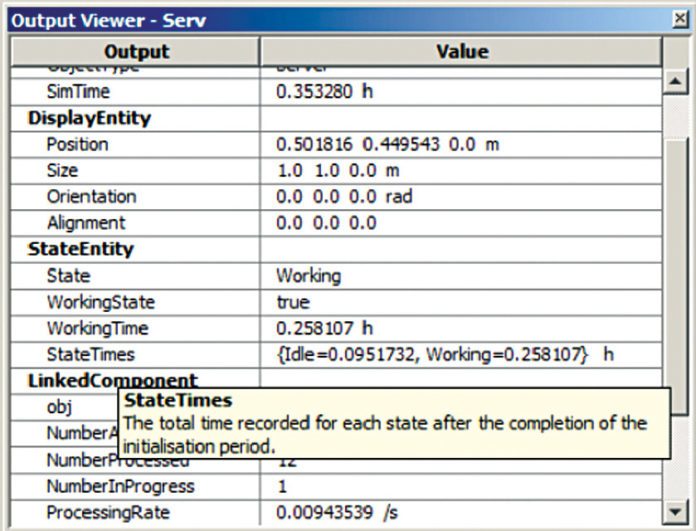Select the WorkingState output row
The width and height of the screenshot is (696, 531).
(100, 301)
